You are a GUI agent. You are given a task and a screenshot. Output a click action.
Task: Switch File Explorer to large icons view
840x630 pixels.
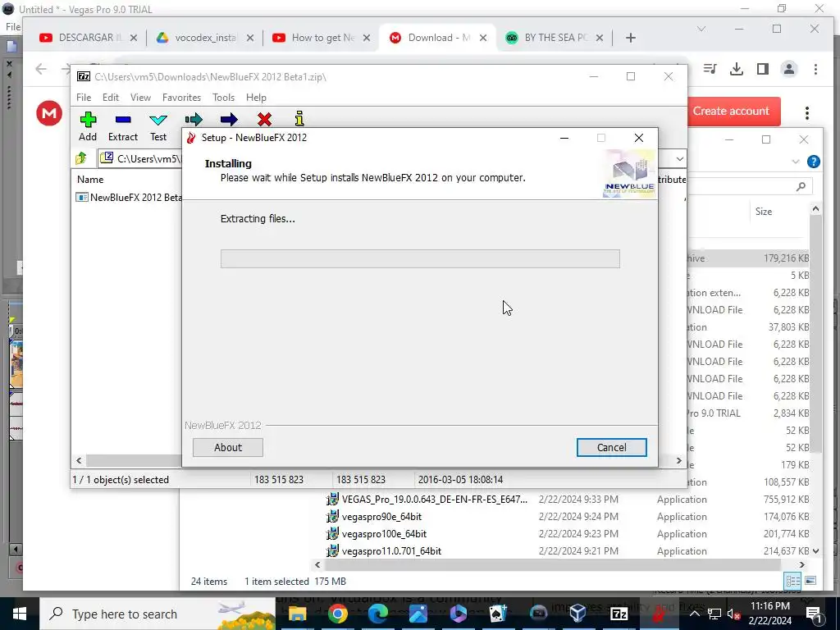(810, 581)
